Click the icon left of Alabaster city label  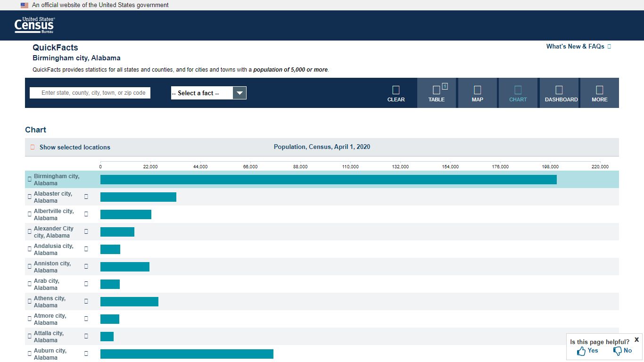click(30, 197)
